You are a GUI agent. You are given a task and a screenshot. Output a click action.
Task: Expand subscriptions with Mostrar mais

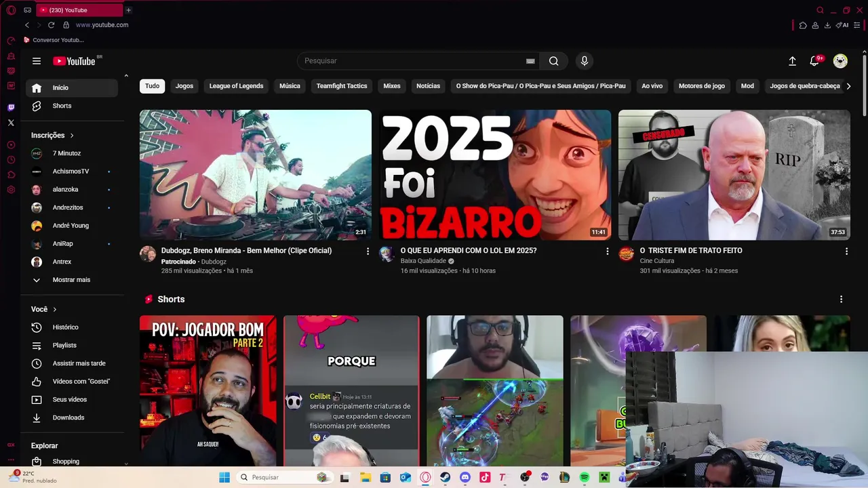(72, 280)
